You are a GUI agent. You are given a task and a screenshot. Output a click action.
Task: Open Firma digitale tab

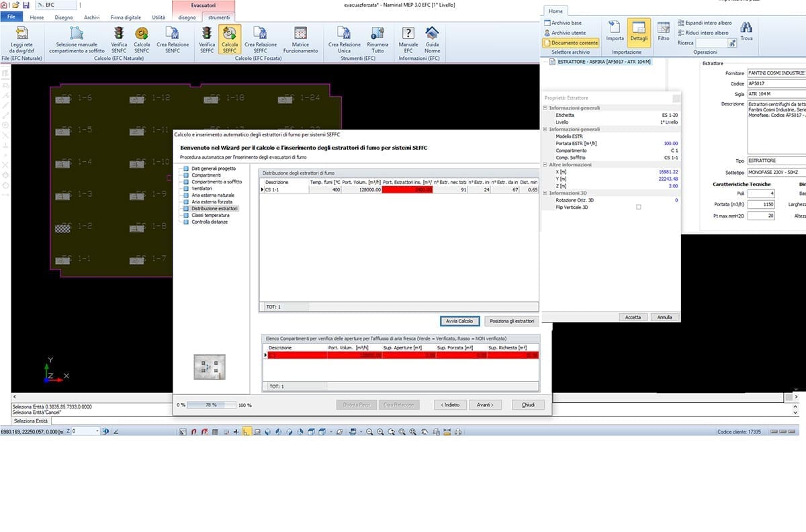[x=126, y=17]
